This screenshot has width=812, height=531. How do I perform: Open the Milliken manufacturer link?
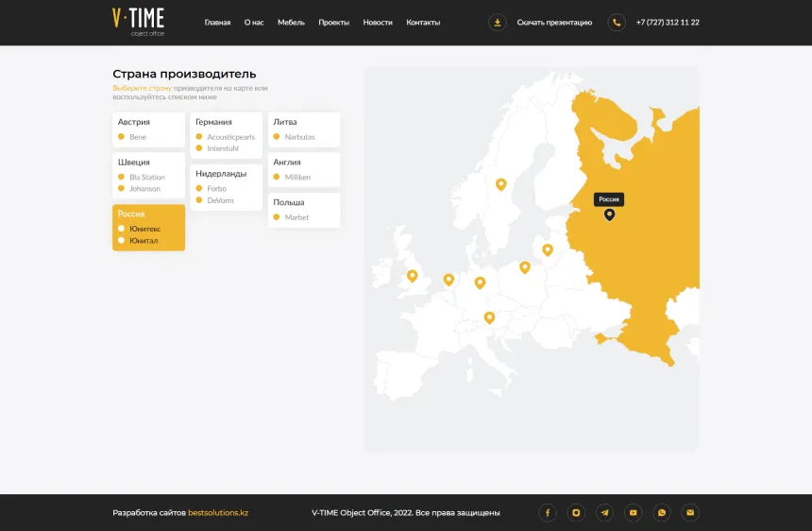point(297,178)
